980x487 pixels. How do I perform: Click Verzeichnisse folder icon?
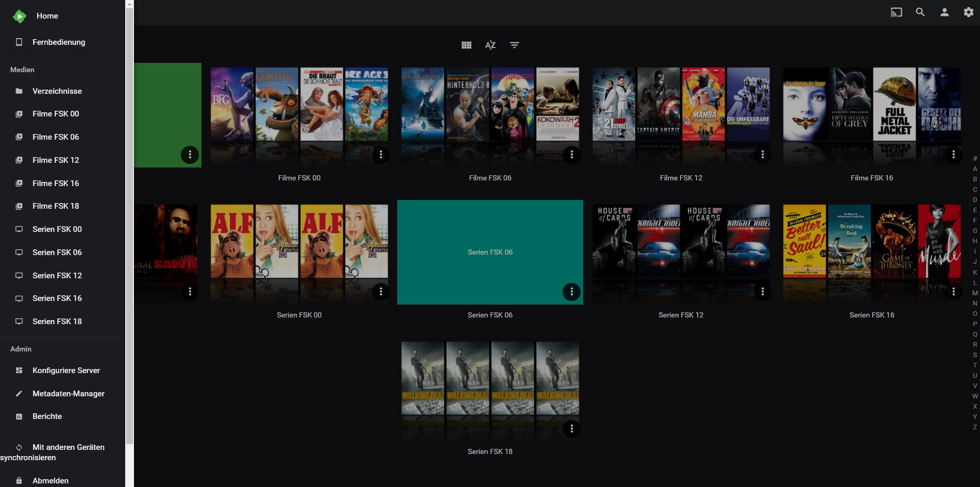pyautogui.click(x=19, y=91)
